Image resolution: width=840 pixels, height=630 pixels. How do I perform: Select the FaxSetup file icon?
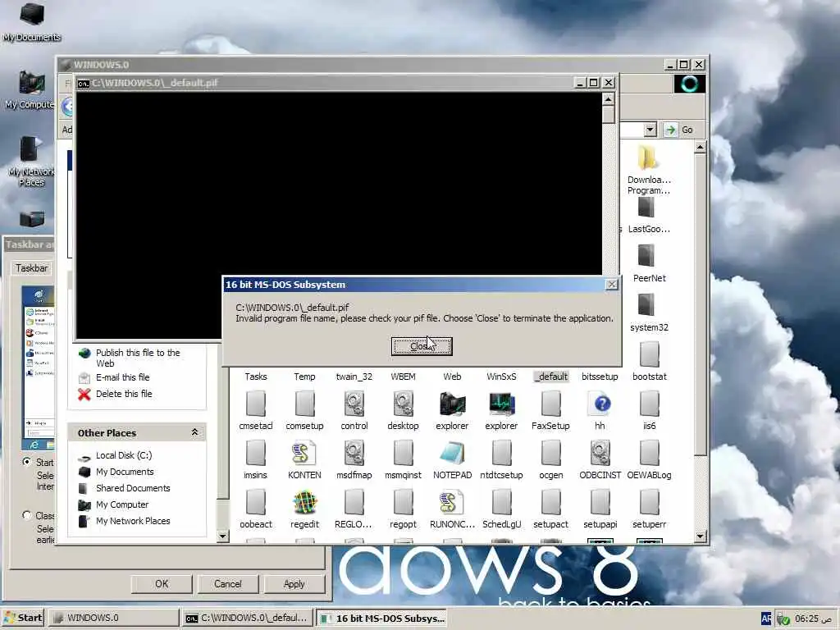click(550, 404)
